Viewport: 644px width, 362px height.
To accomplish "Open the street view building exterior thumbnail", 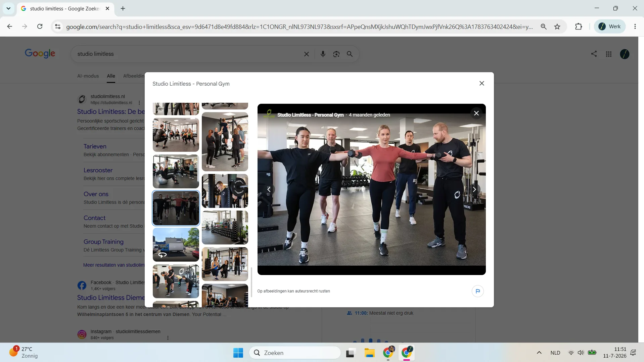I will coord(176,244).
